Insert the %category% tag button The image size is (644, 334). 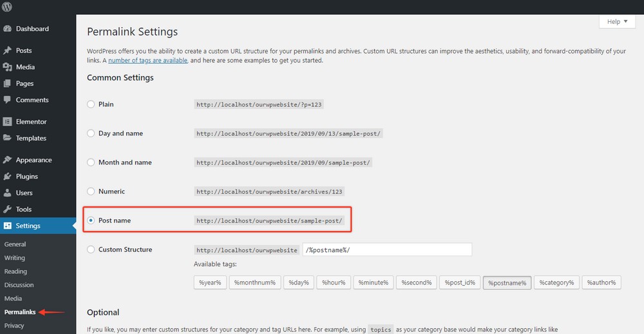(x=556, y=282)
